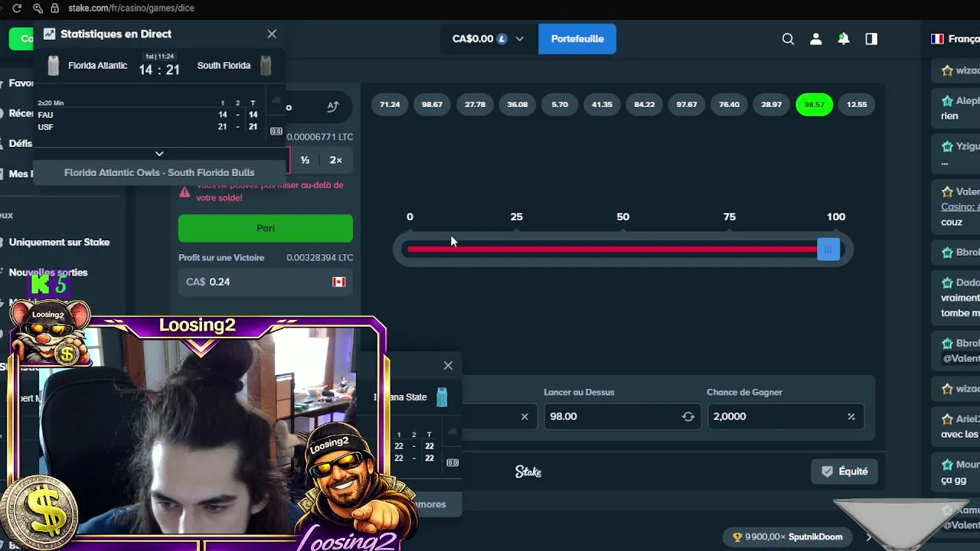Click the Dada chat user star badge
Viewport: 980px width, 551px height.
click(x=947, y=283)
